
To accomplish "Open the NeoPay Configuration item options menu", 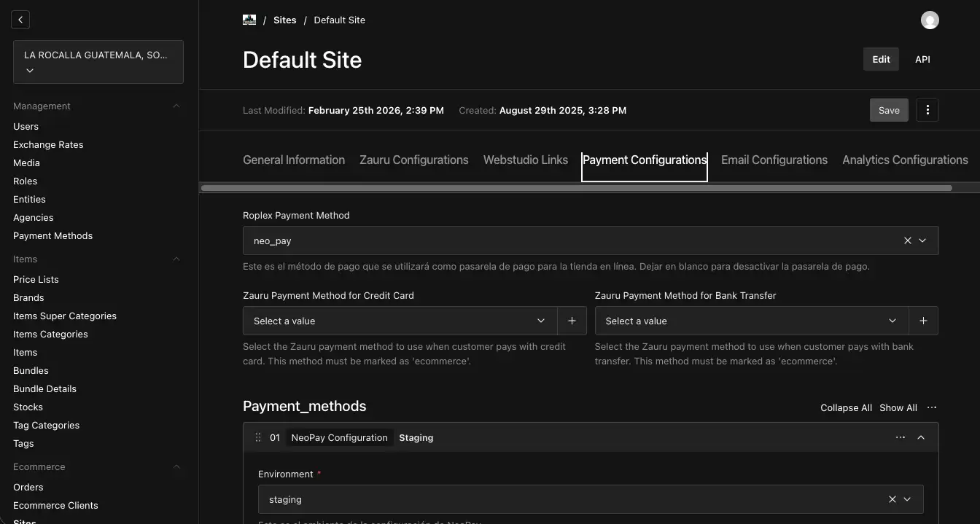I will 900,437.
